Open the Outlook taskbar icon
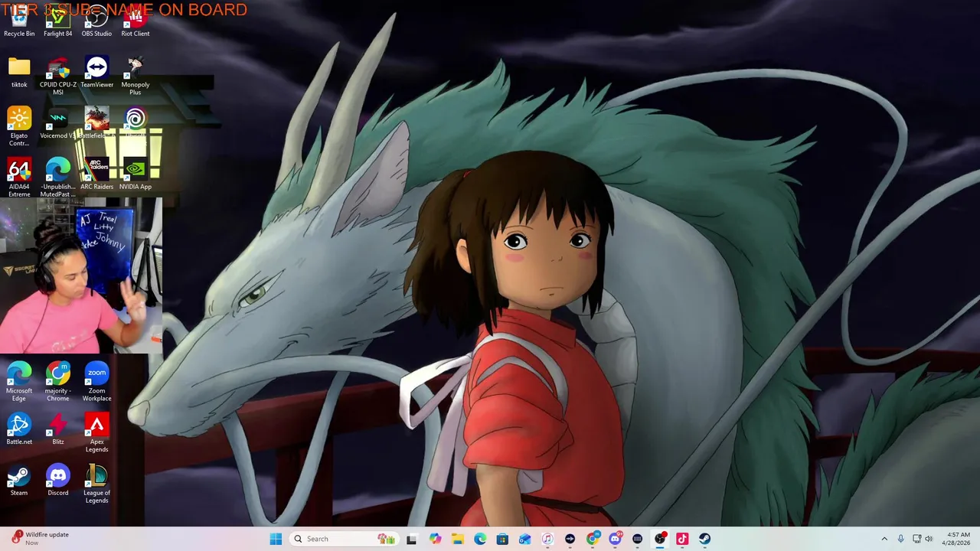 pyautogui.click(x=524, y=539)
